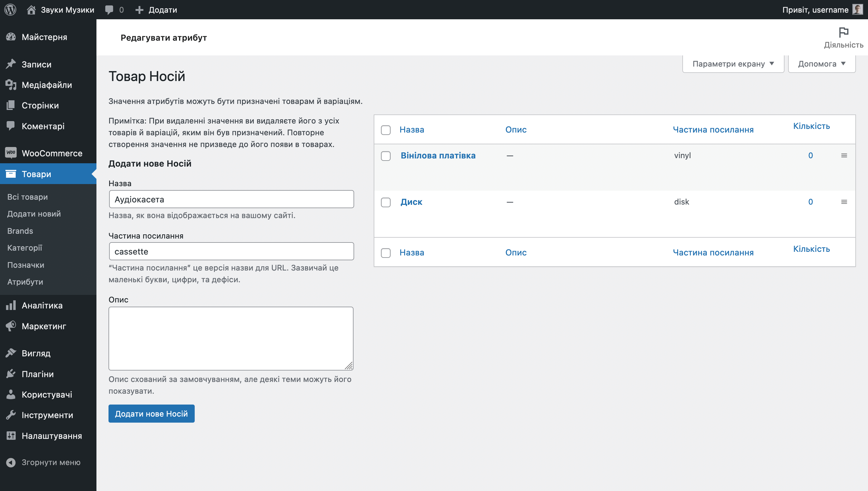Sort by Назва in table footer
This screenshot has height=491, width=868.
412,252
